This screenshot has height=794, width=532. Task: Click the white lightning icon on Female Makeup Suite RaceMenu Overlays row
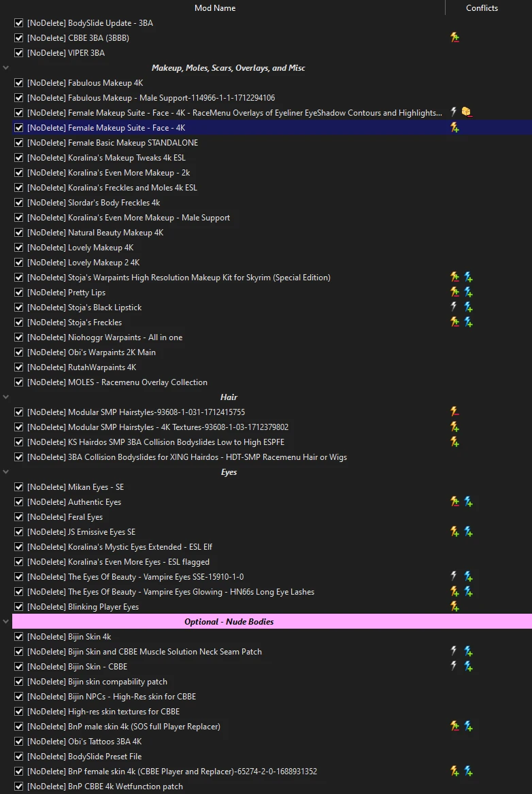pos(454,112)
